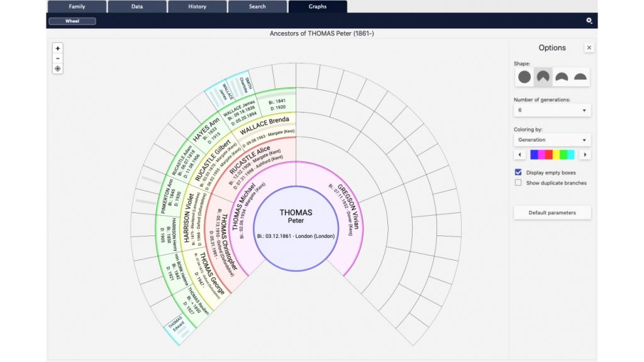The width and height of the screenshot is (644, 362).
Task: Toggle the Wheel graph button
Action: point(72,21)
